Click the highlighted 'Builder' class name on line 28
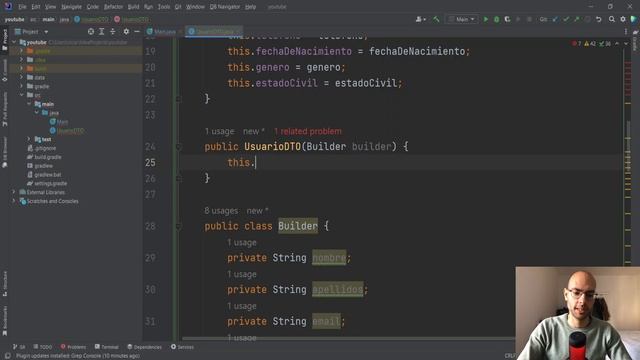Image resolution: width=640 pixels, height=360 pixels. click(x=298, y=226)
